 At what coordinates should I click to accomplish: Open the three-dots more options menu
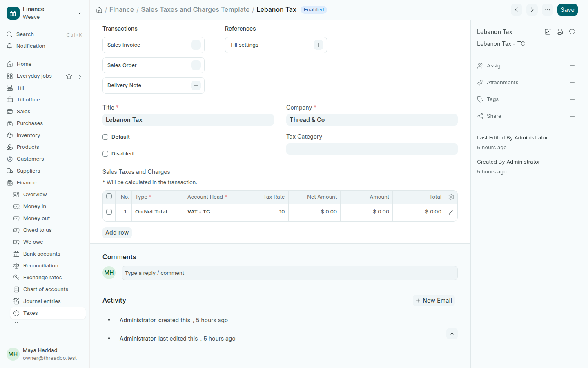coord(548,10)
